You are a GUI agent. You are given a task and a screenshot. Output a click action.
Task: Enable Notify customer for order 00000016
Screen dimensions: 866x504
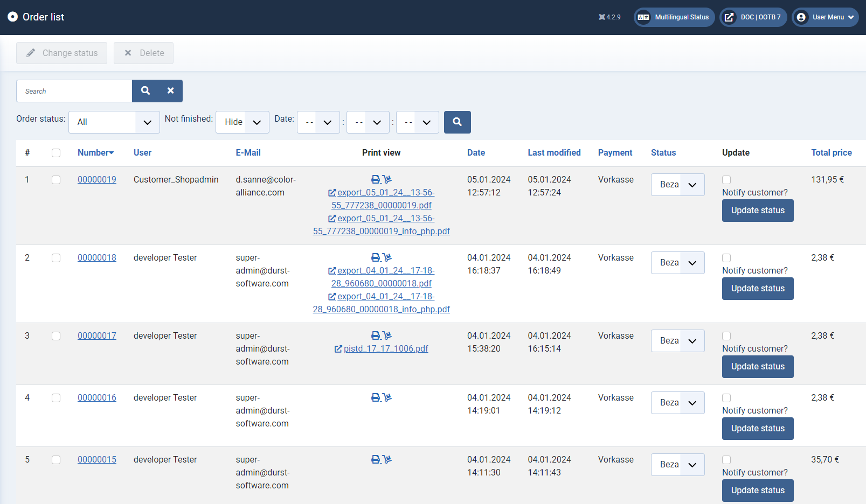point(726,398)
